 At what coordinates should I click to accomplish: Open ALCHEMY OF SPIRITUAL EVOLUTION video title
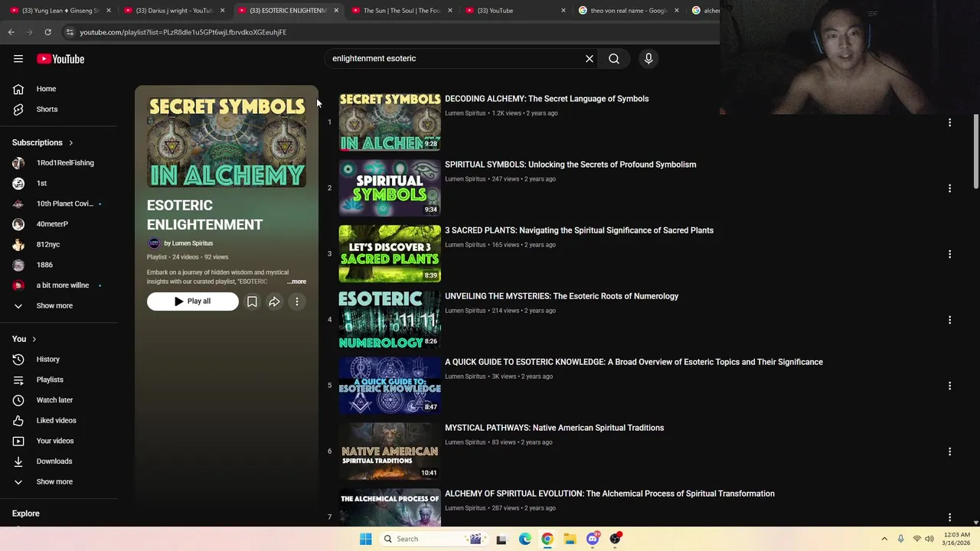609,494
